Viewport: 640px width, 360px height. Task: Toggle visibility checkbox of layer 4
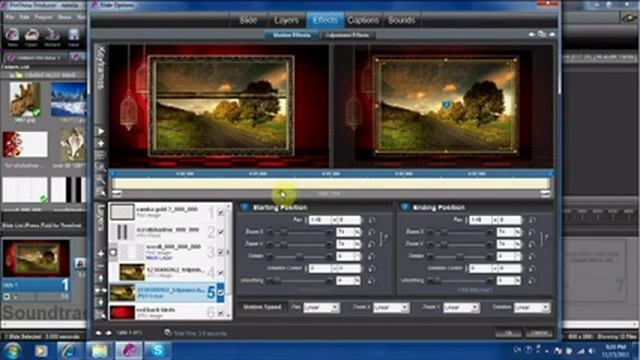[221, 272]
